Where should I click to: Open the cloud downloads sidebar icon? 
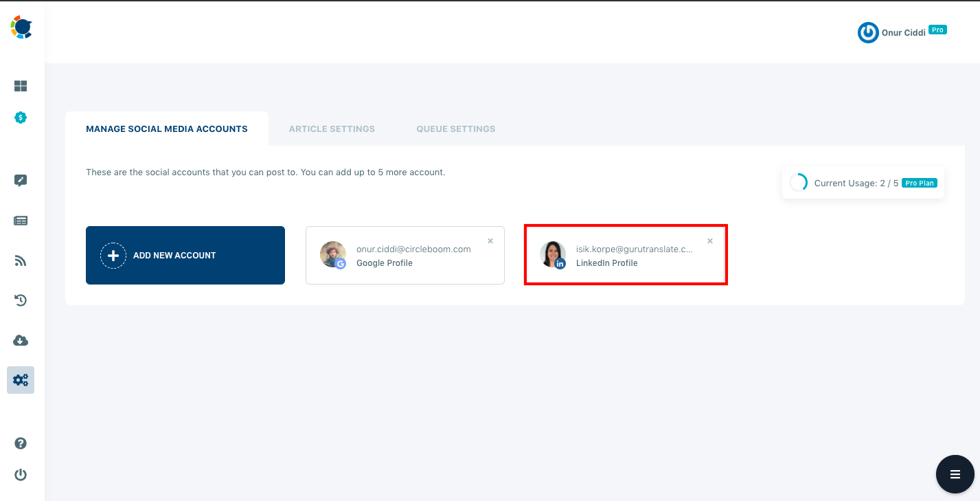click(x=21, y=340)
